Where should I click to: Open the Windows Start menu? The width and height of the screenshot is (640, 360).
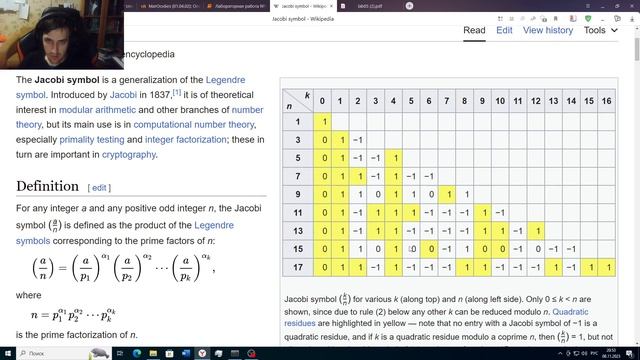(x=8, y=353)
